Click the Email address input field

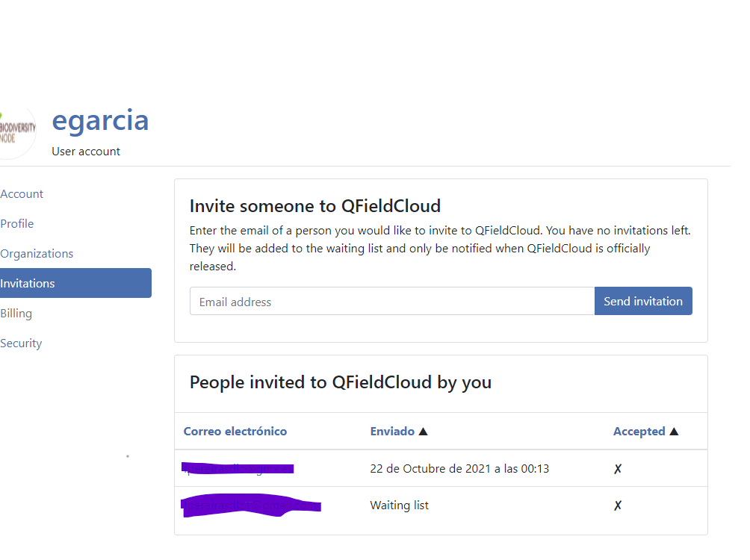392,302
